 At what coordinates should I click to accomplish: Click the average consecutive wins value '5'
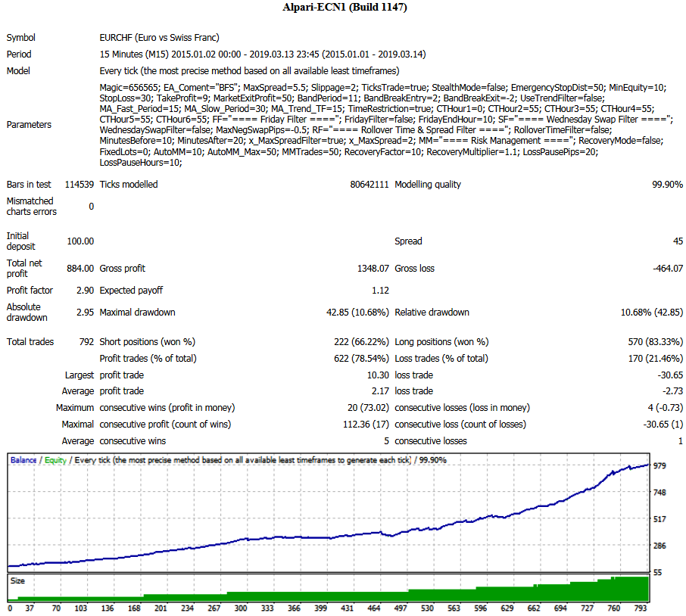click(386, 440)
